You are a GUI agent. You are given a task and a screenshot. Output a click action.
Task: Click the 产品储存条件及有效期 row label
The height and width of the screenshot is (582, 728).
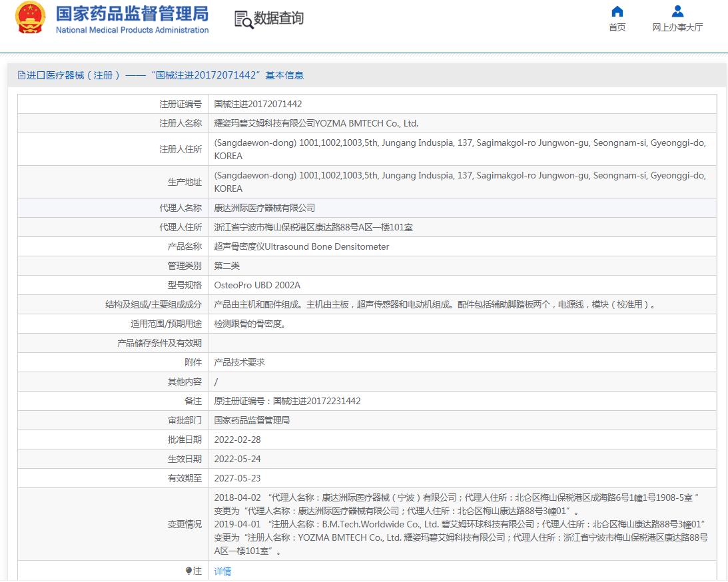coord(160,344)
